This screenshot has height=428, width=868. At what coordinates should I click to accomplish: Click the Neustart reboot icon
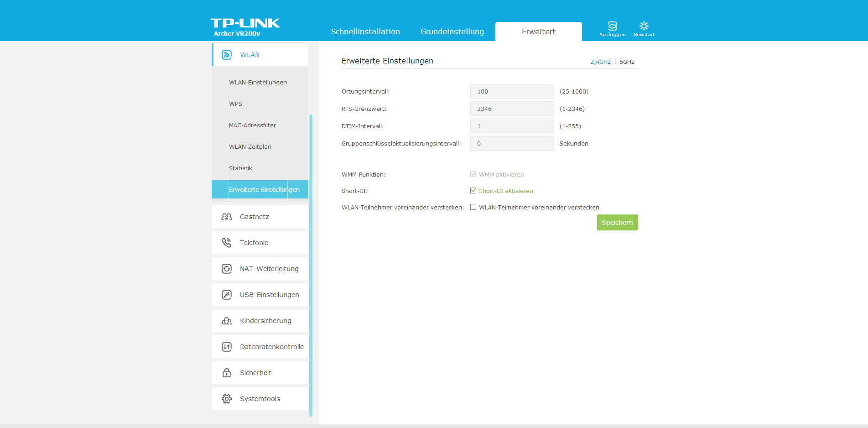pos(644,26)
